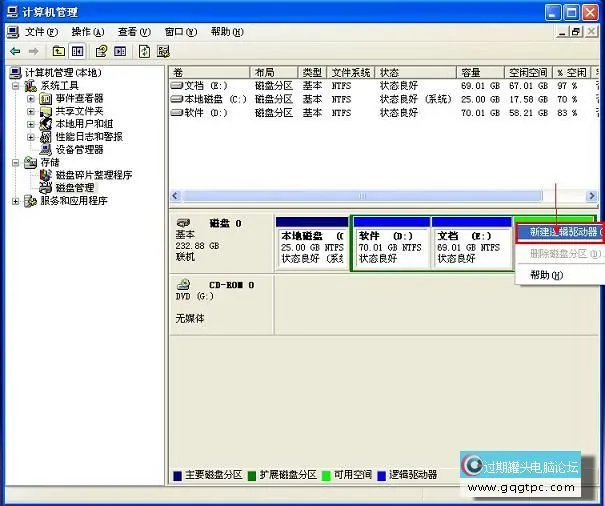Select the 文档 (E:) volume row
This screenshot has height=506, width=605.
pyautogui.click(x=383, y=85)
